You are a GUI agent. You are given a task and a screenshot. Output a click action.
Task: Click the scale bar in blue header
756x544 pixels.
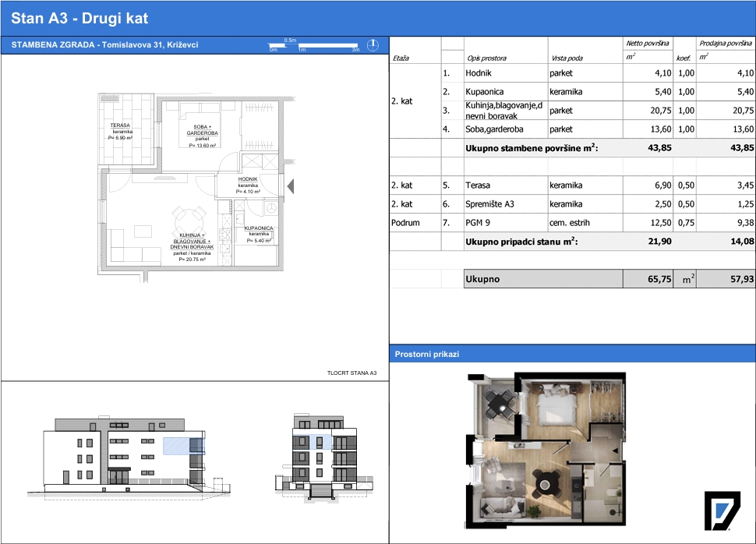(x=314, y=45)
